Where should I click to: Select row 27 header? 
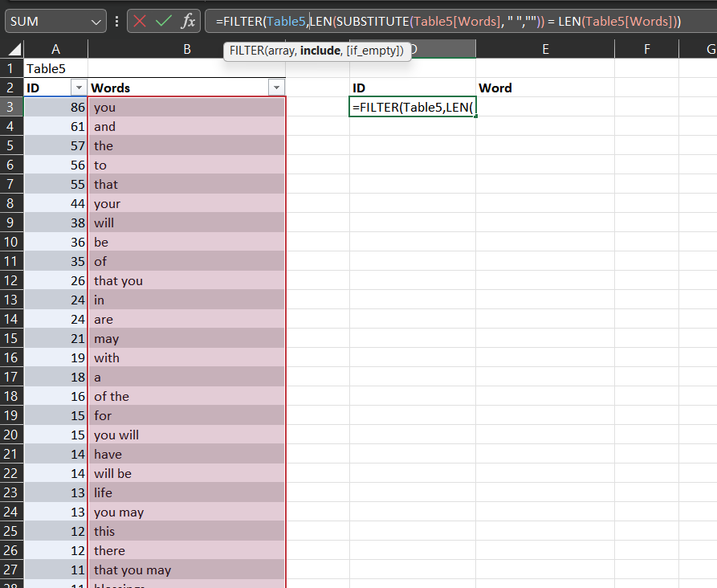[11, 570]
